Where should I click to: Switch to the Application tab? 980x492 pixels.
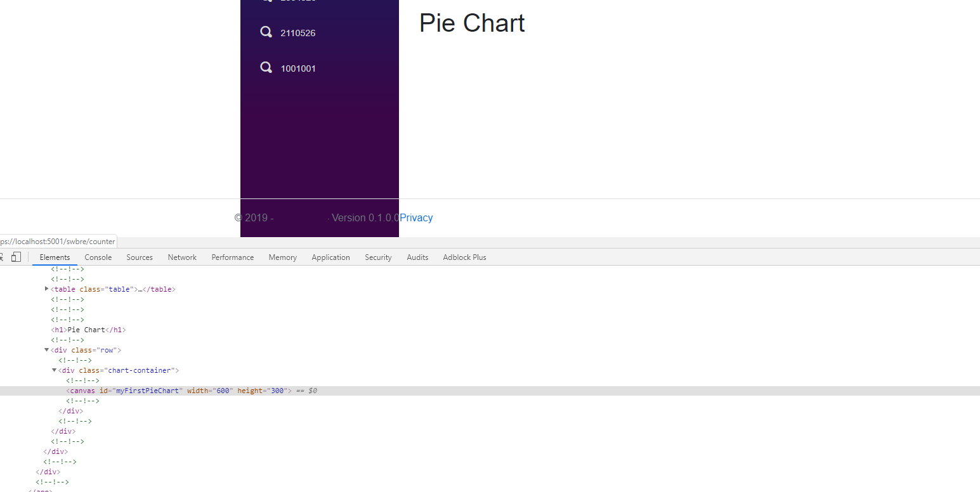[330, 257]
